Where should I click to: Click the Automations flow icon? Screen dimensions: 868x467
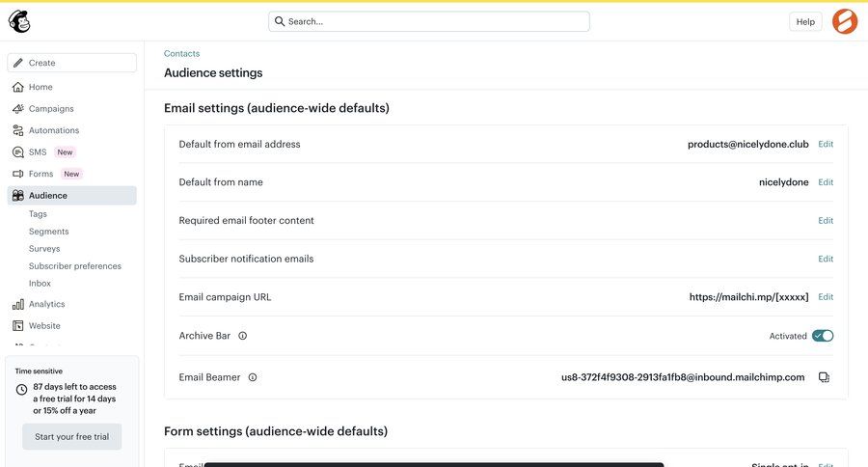point(18,130)
